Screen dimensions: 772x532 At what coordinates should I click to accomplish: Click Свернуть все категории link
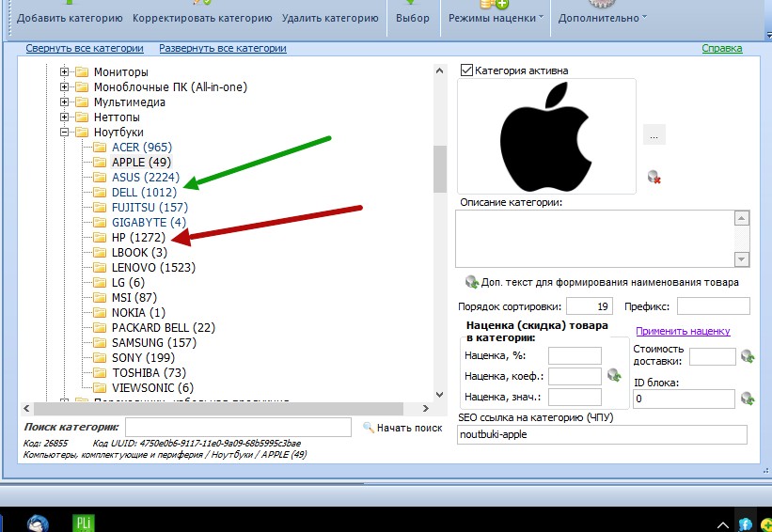click(x=85, y=48)
